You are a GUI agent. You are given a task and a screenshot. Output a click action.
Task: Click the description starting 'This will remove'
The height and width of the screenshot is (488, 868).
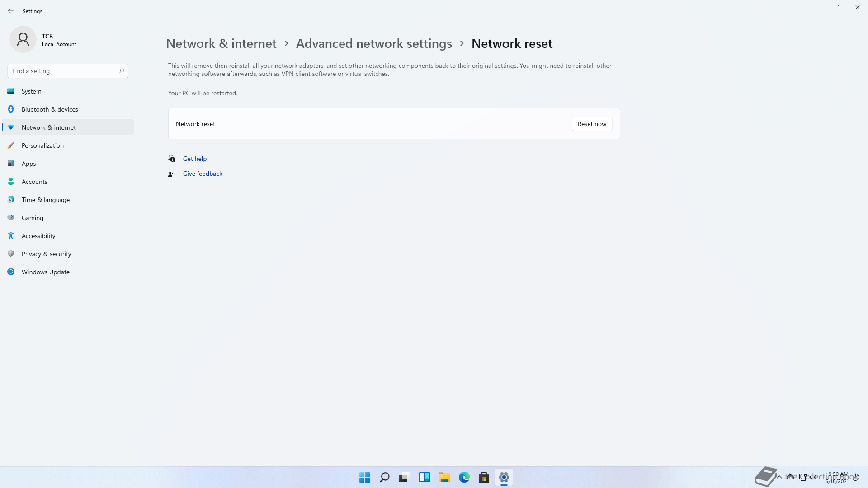(390, 70)
